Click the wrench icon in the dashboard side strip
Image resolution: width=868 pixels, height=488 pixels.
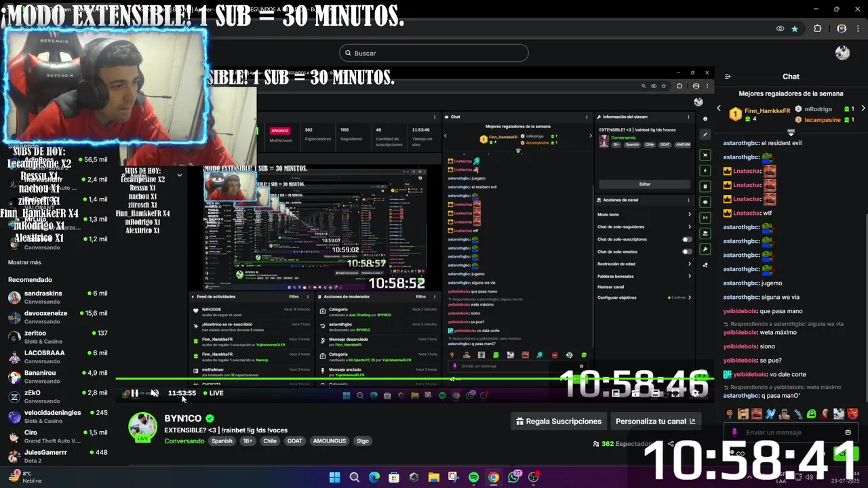pyautogui.click(x=705, y=249)
